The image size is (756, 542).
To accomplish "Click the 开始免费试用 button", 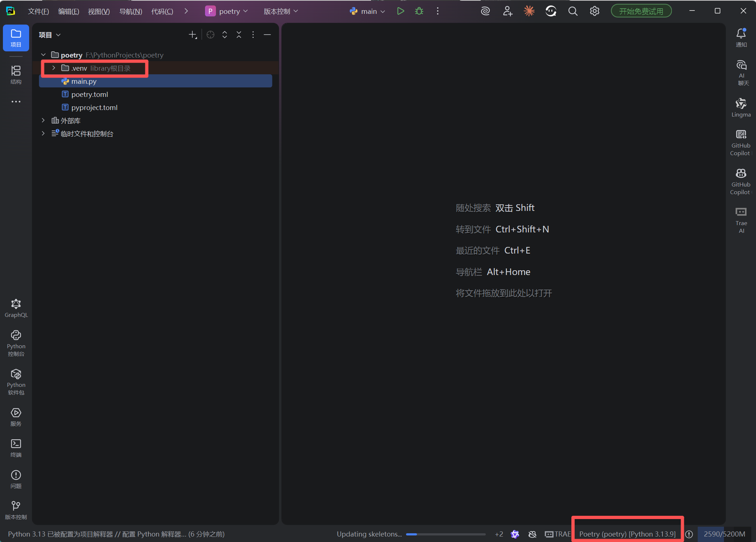I will click(641, 11).
